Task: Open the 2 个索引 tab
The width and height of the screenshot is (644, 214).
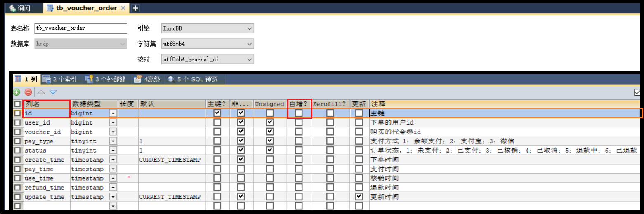Action: [60, 80]
